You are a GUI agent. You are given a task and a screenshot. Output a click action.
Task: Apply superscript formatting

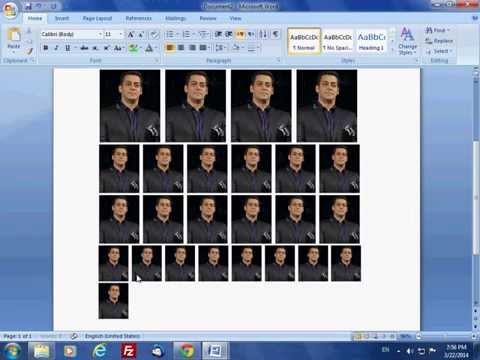(106, 48)
